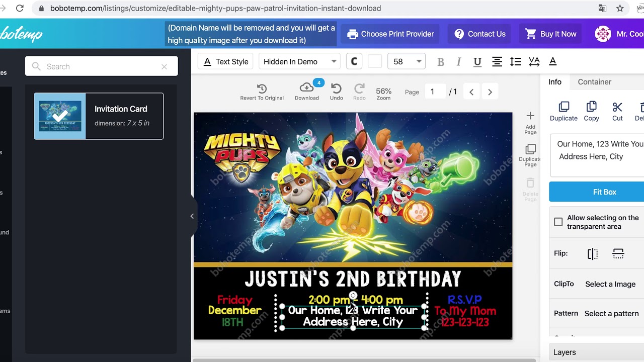Enable selecting on the transparent area

tap(558, 222)
